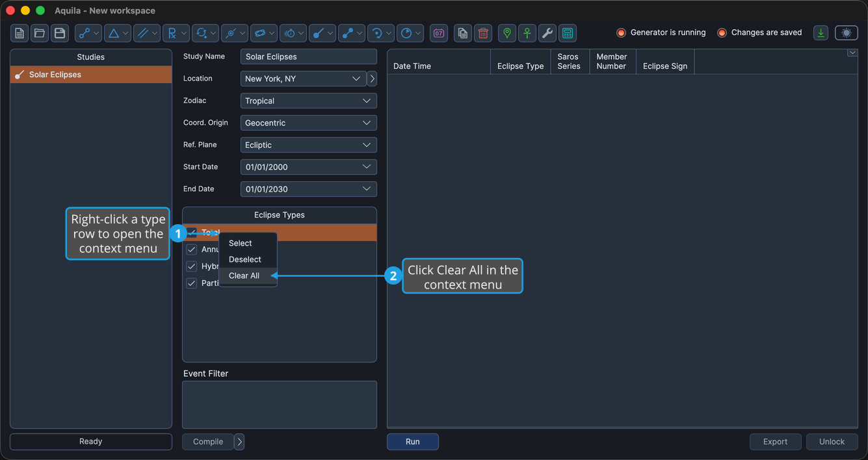
Task: Click the Member Number column header
Action: tap(612, 62)
